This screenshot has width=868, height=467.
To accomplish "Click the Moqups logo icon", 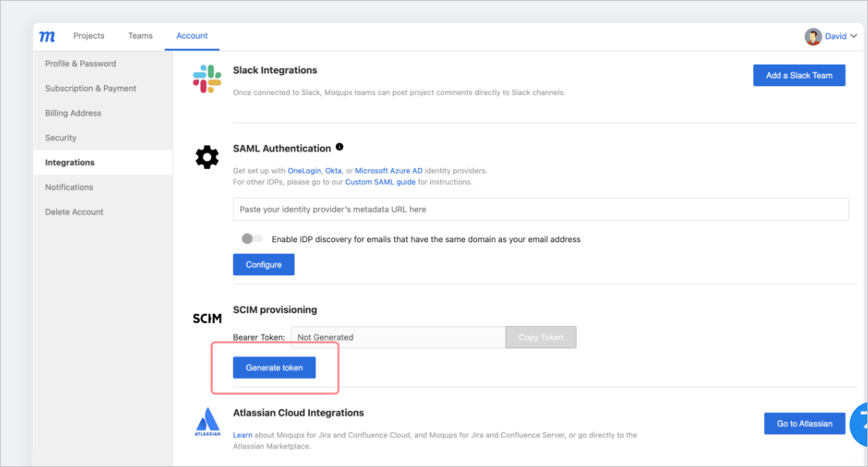I will (47, 36).
